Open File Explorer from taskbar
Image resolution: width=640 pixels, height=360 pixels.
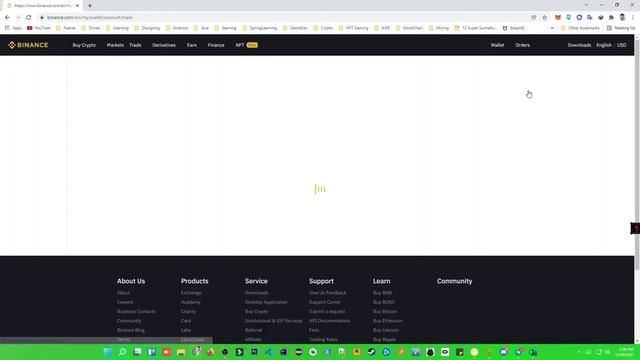(181, 352)
